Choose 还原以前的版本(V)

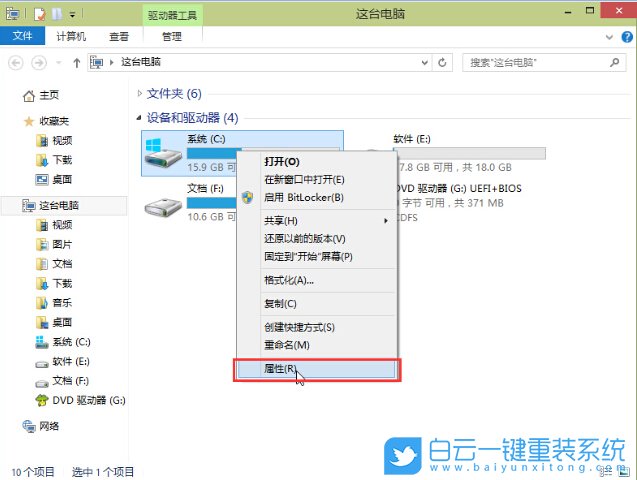(316, 238)
